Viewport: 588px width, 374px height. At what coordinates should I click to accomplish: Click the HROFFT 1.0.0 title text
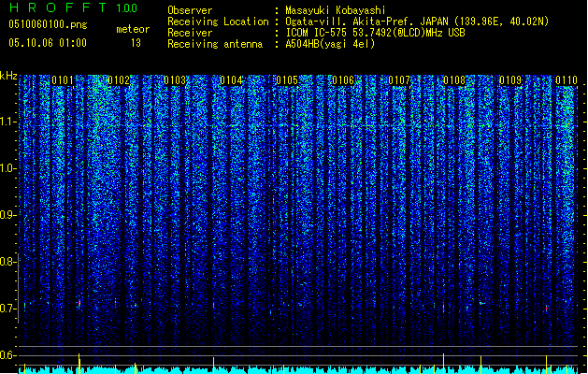pos(74,7)
